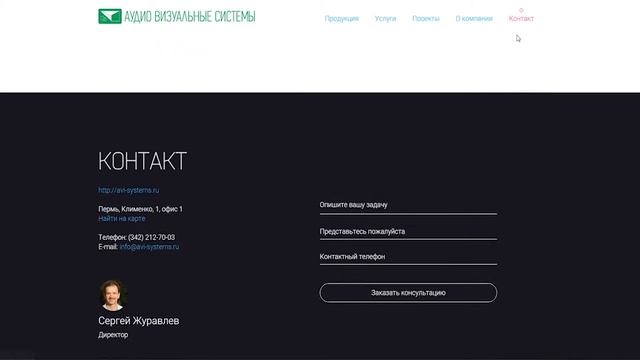Submit the Заказать консультацию button
The width and height of the screenshot is (640, 360).
click(408, 293)
